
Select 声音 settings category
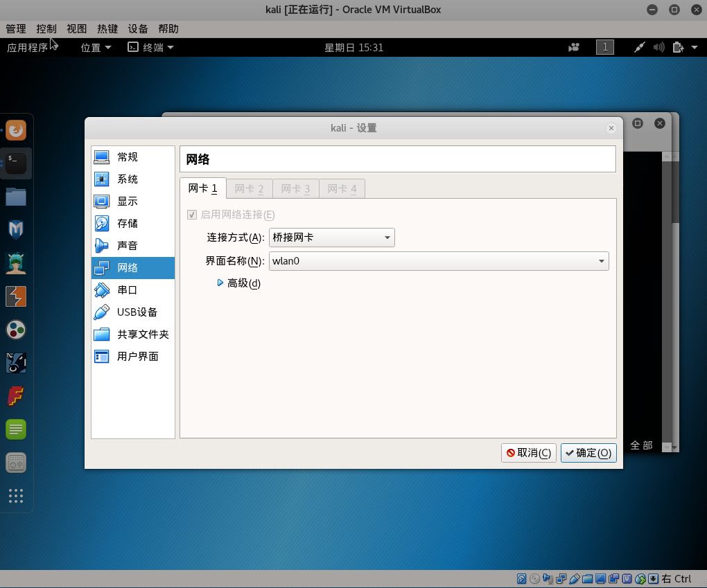(x=133, y=245)
